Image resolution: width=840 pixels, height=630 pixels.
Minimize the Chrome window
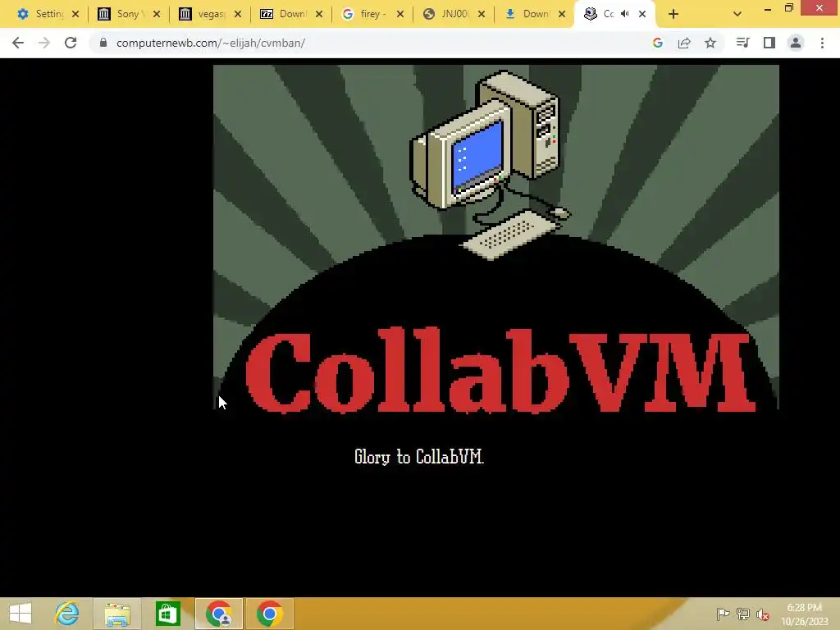click(768, 8)
